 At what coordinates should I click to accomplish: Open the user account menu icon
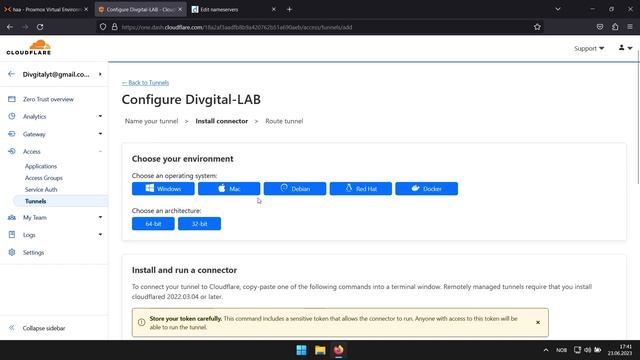point(625,48)
